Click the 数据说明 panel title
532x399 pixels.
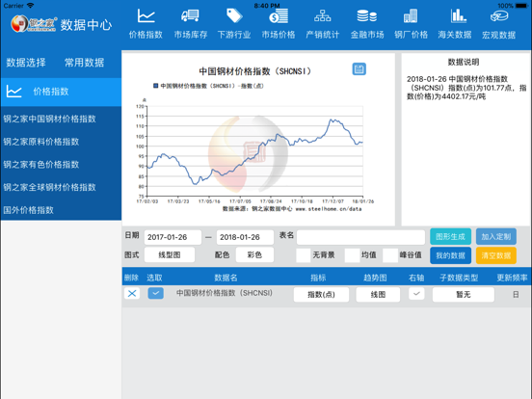tap(464, 62)
